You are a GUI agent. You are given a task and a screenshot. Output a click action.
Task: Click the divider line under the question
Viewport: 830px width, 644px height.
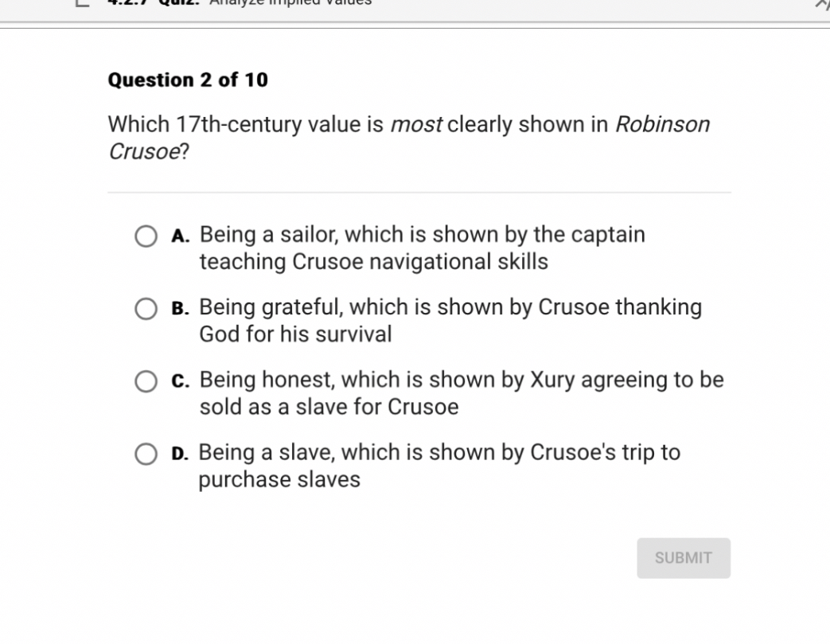click(419, 191)
